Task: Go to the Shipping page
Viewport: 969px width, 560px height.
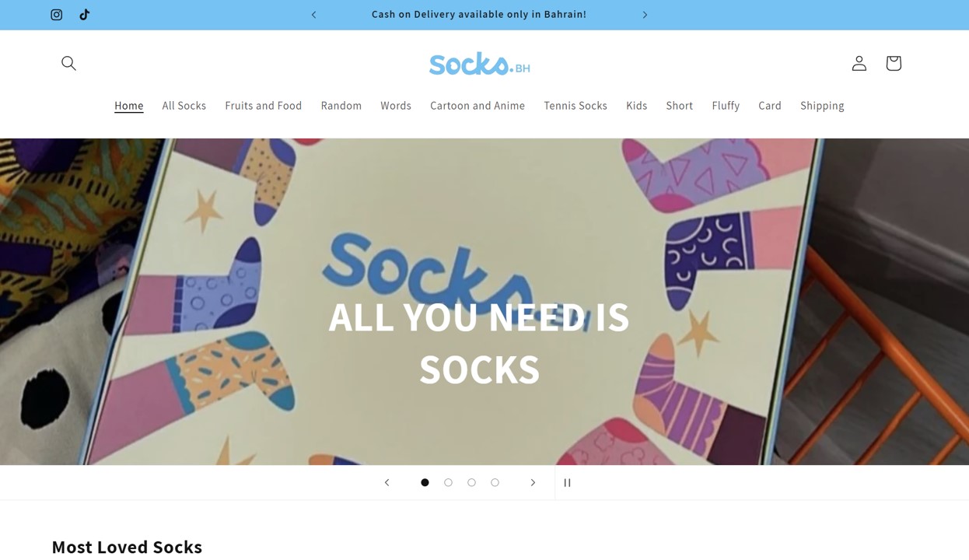Action: (822, 106)
